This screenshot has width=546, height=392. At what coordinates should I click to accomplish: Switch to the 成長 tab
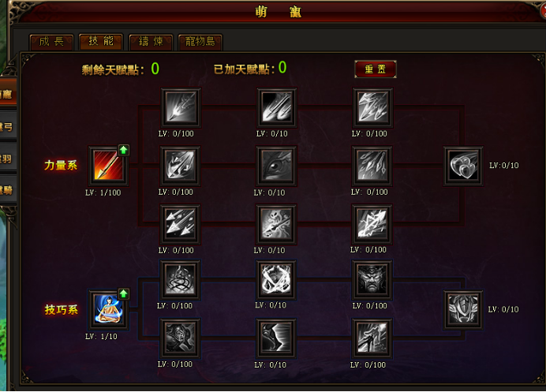(x=51, y=42)
